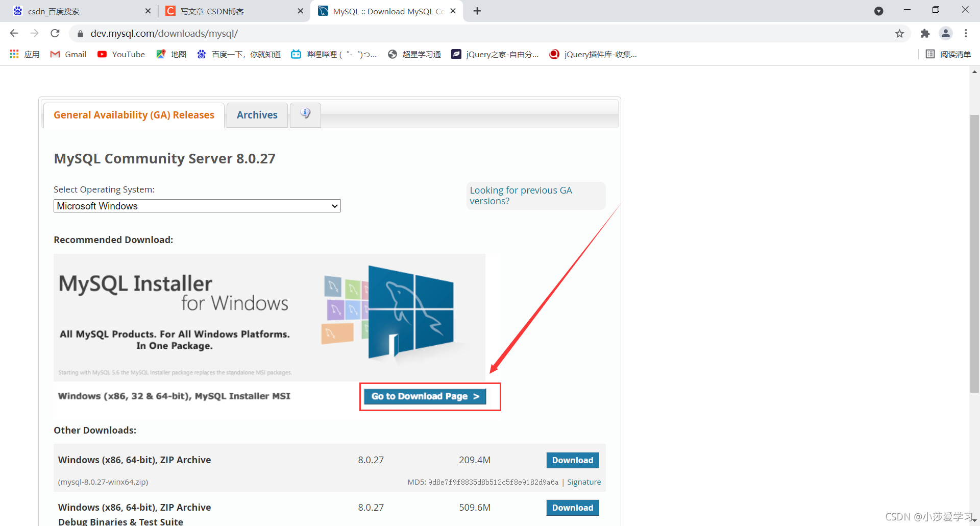Open the Chrome profile avatar

[946, 34]
